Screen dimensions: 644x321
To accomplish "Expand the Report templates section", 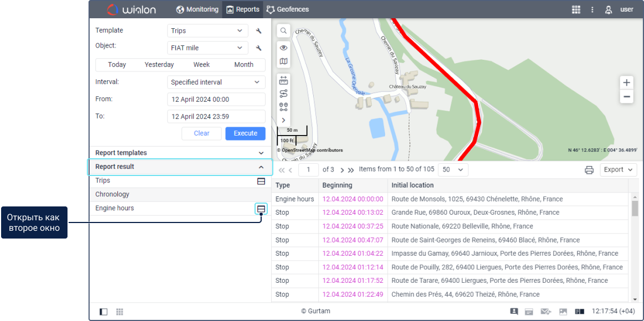I will [180, 153].
